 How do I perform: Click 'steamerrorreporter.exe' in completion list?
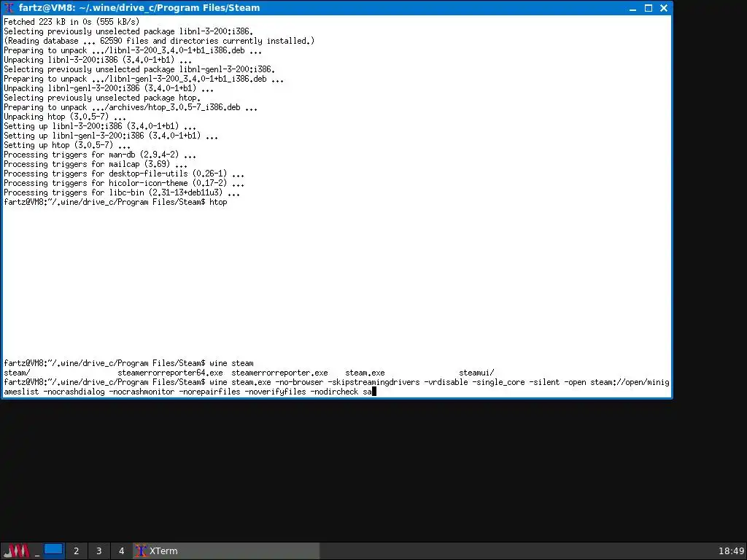[279, 373]
